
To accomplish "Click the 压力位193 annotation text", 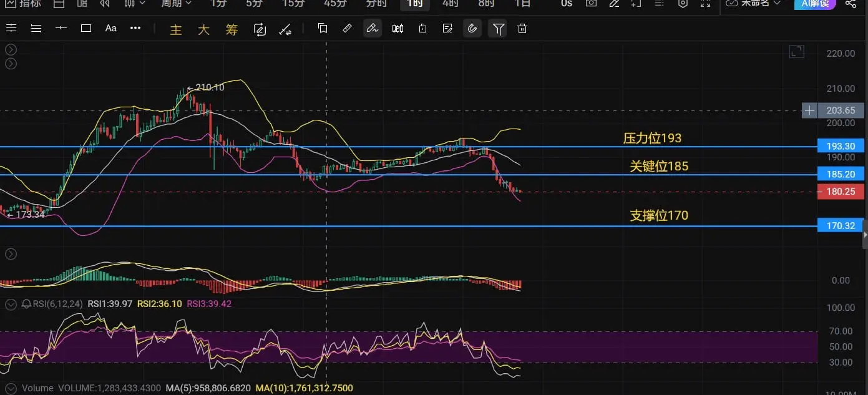I will click(652, 138).
